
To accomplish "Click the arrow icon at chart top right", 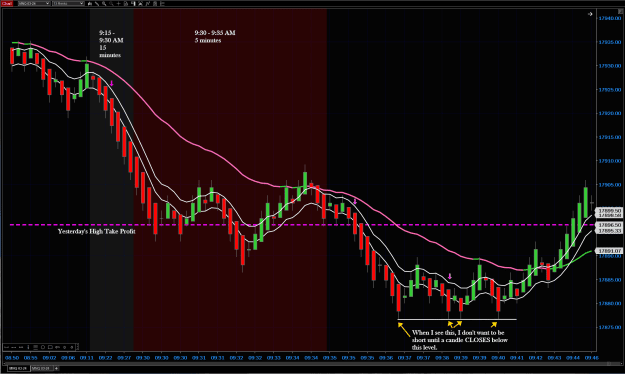I will coord(590,14).
